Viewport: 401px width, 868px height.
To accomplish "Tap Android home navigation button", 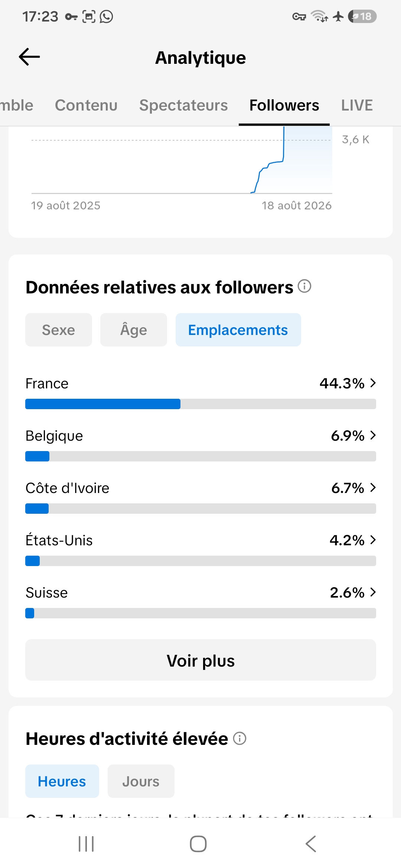I will click(198, 844).
